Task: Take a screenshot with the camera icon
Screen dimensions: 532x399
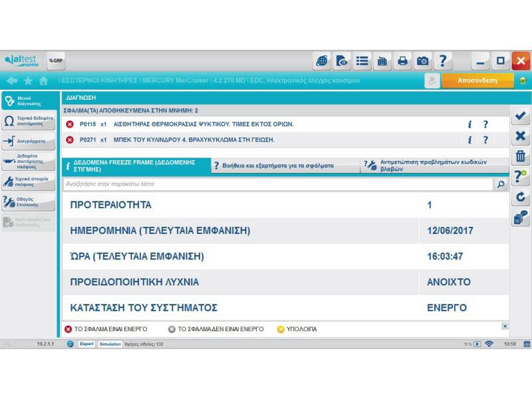Action: [423, 61]
